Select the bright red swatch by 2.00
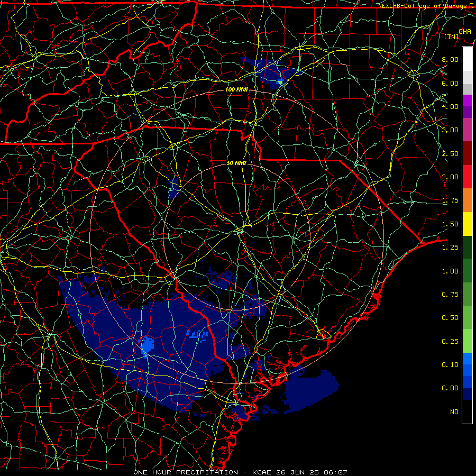Screen dimensions: 476x476 pos(467,176)
